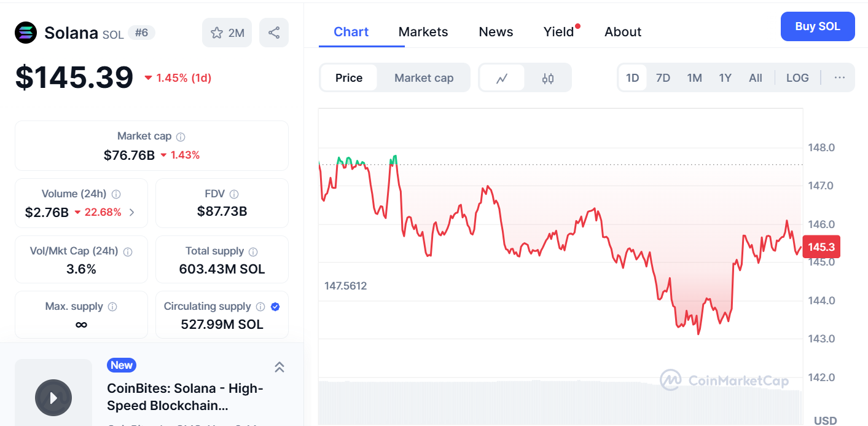Click the infinity max supply value
The image size is (868, 426).
81,325
